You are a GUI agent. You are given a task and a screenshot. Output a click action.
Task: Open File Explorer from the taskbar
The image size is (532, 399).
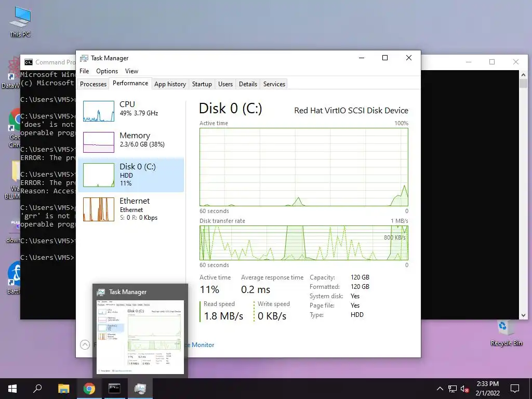tap(63, 389)
